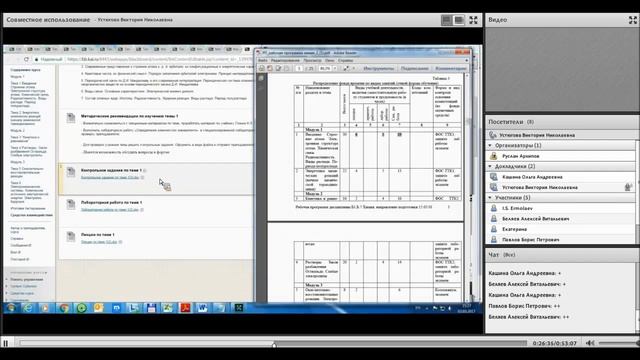640x360 pixels.
Task: Open Комментарии pane in Adobe Reader
Action: pyautogui.click(x=450, y=68)
